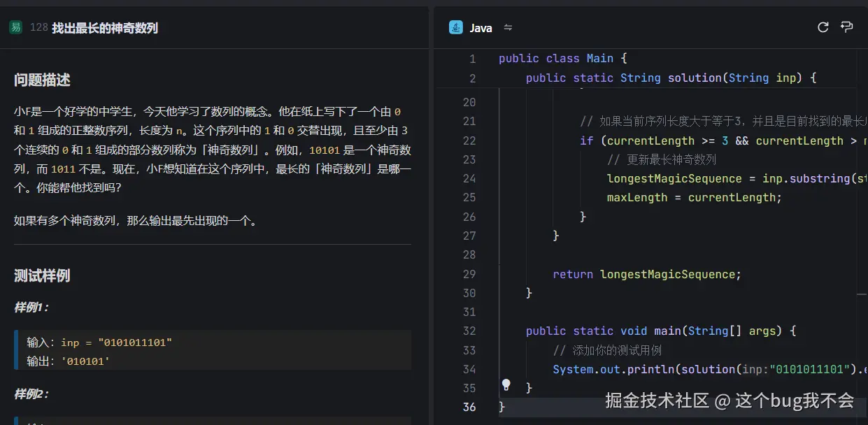Screen dimensions: 868x425
Task: Click problem number 128 in header
Action: pos(39,28)
